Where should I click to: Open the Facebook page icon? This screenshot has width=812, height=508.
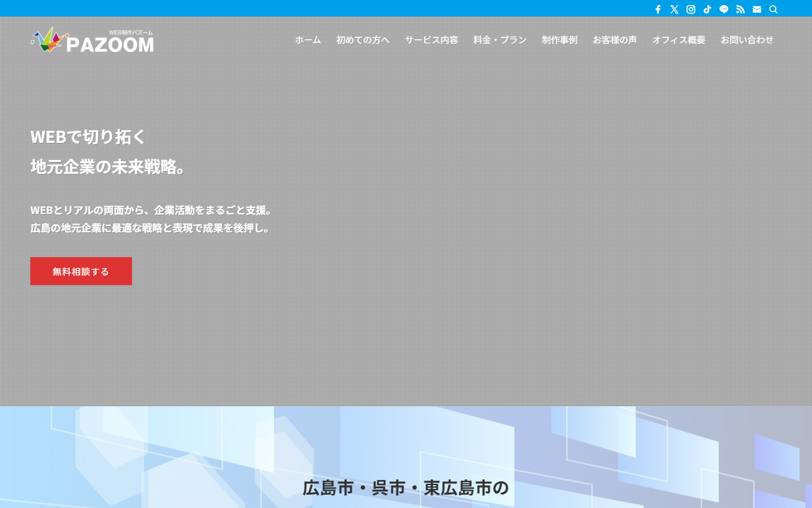[658, 10]
